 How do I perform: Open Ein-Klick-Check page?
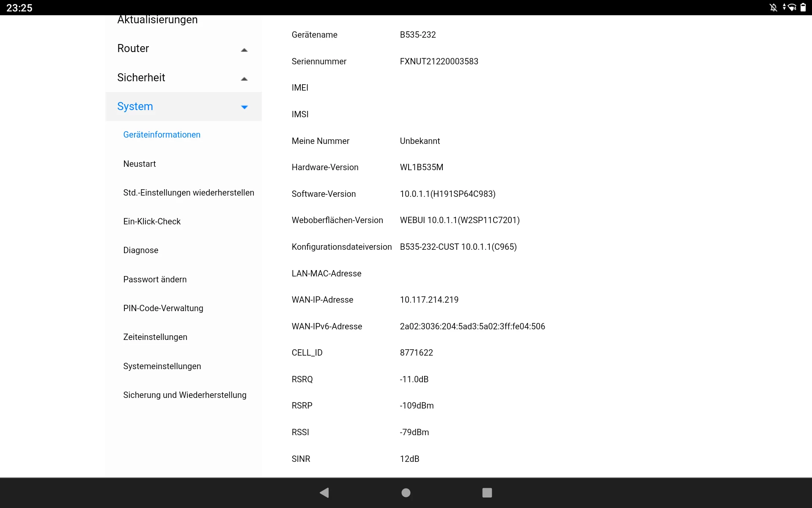click(152, 221)
